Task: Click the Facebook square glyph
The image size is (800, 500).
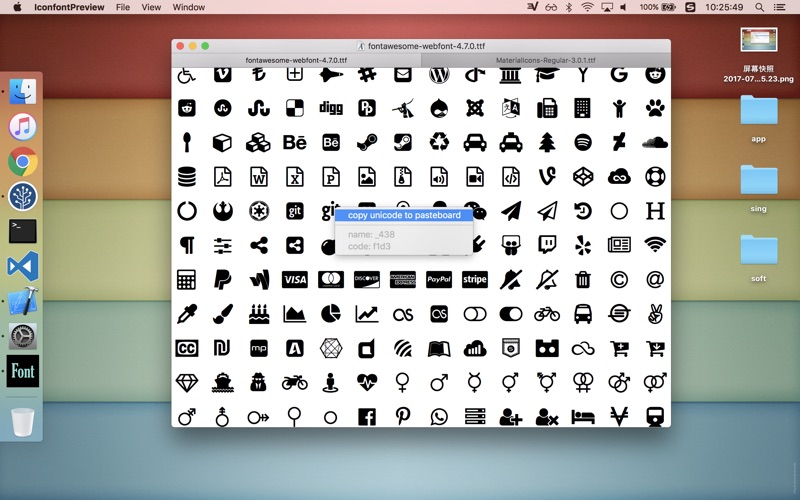Action: coord(367,417)
